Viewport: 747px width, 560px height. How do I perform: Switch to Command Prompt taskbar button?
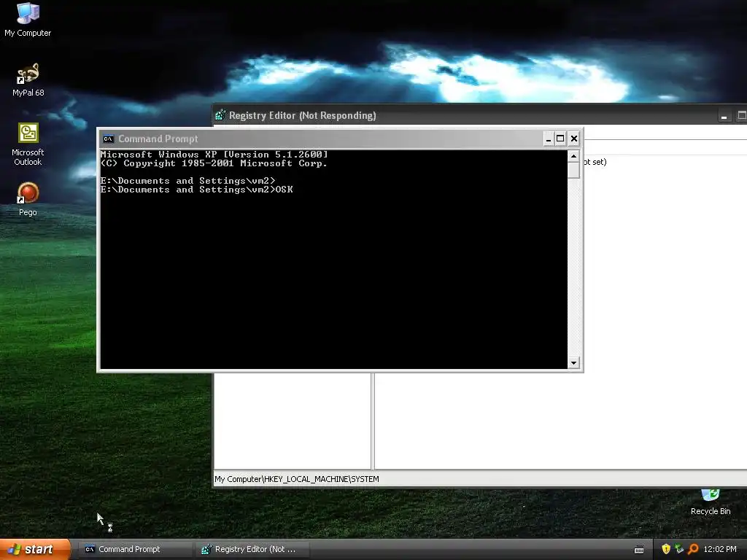coord(134,549)
